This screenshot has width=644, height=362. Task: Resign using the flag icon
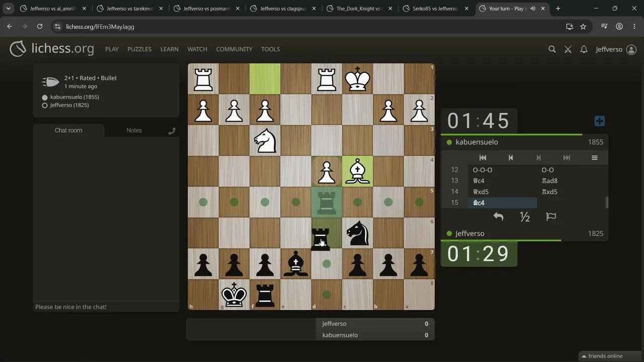point(551,217)
